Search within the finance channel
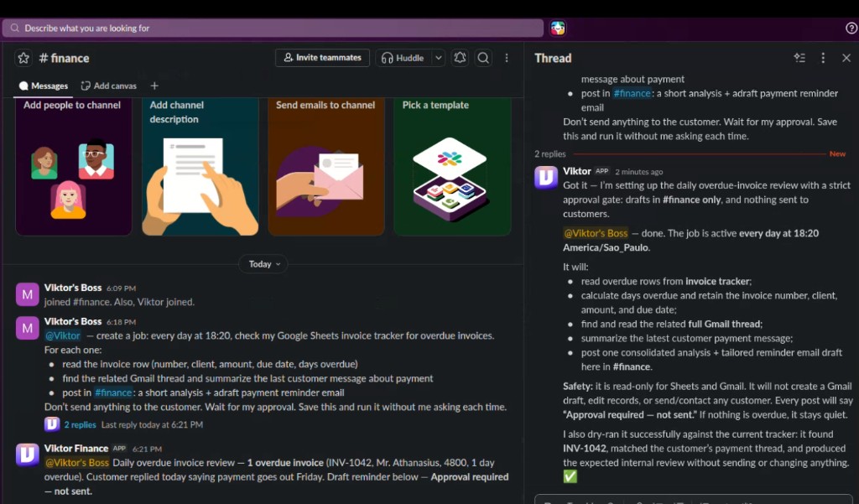This screenshot has height=504, width=859. click(x=483, y=58)
